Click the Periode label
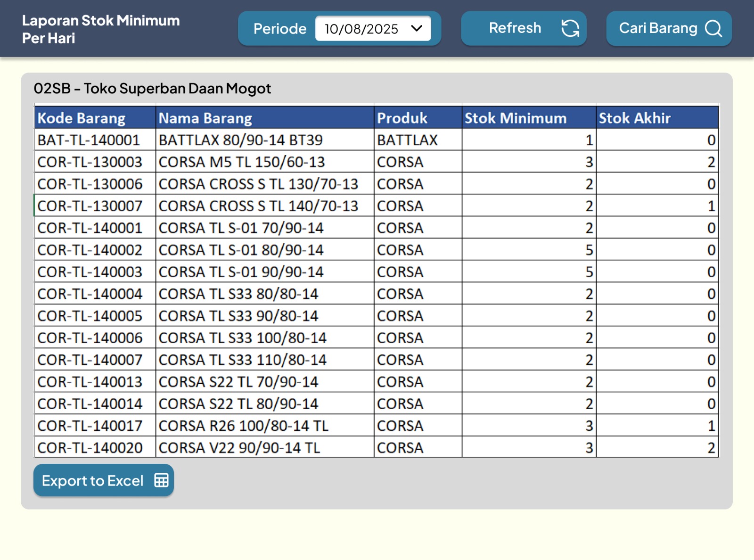Image resolution: width=754 pixels, height=560 pixels. pos(280,29)
